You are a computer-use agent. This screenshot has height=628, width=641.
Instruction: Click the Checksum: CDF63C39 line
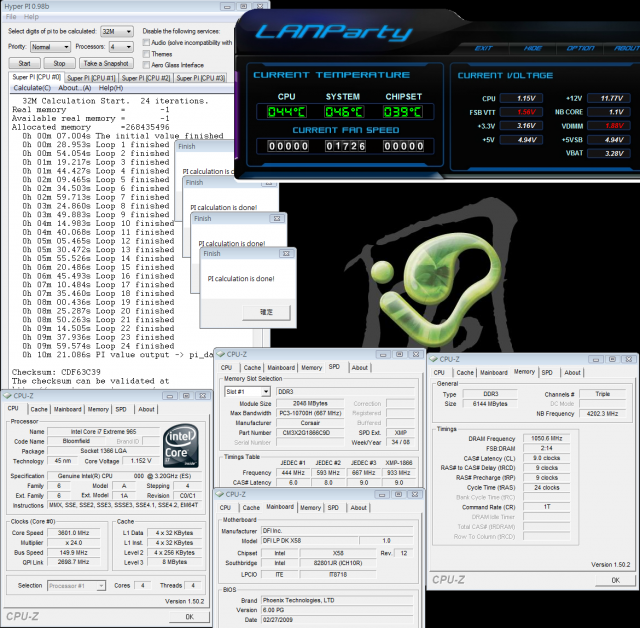click(x=56, y=372)
